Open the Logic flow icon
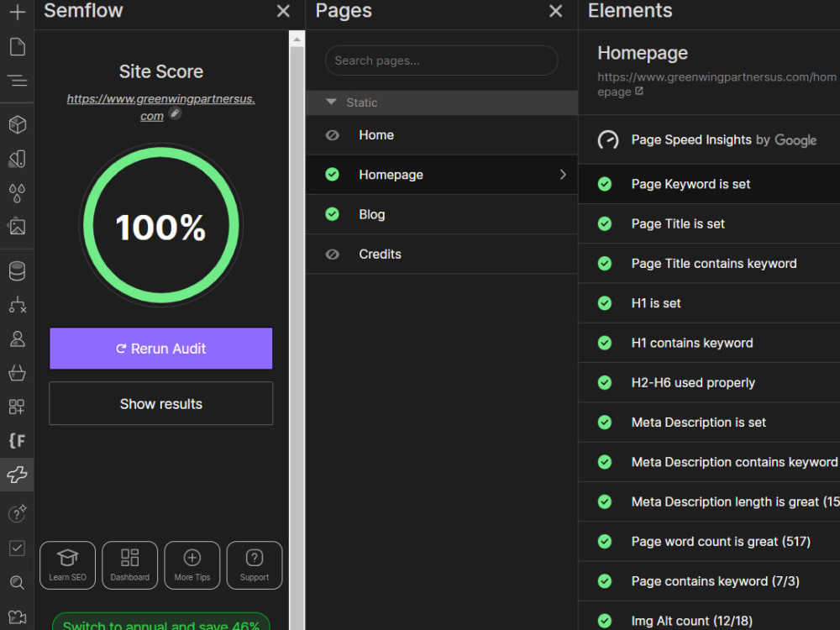840x630 pixels. click(17, 304)
